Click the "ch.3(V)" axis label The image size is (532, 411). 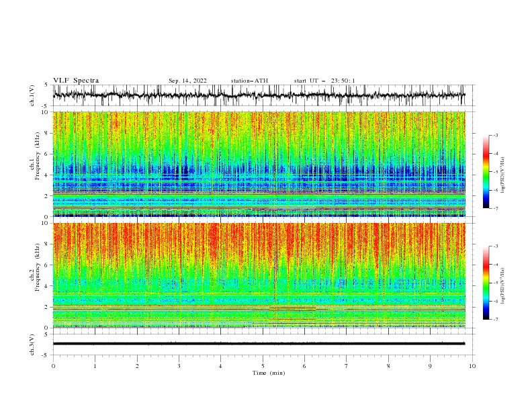coord(32,345)
